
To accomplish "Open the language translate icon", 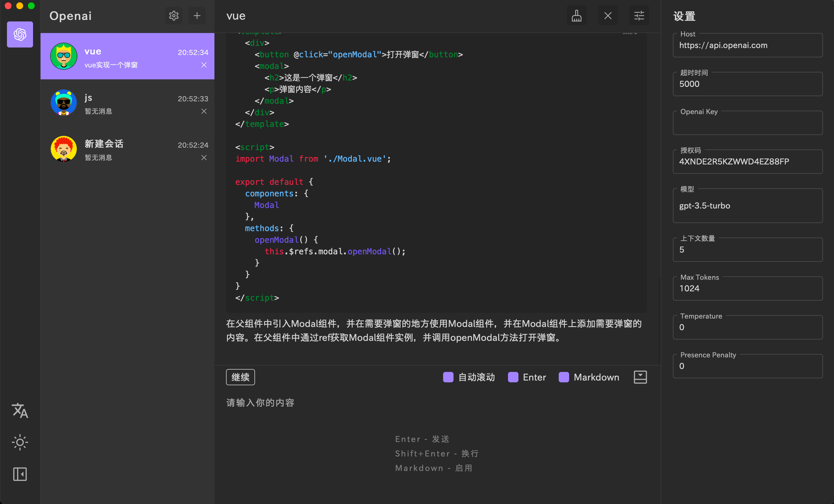I will [20, 410].
